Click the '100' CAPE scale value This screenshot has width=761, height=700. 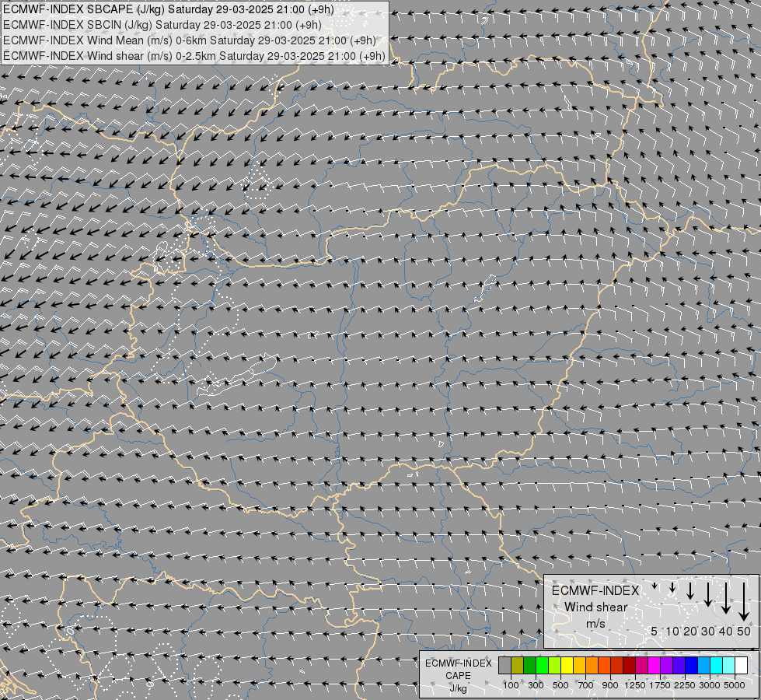coord(511,685)
